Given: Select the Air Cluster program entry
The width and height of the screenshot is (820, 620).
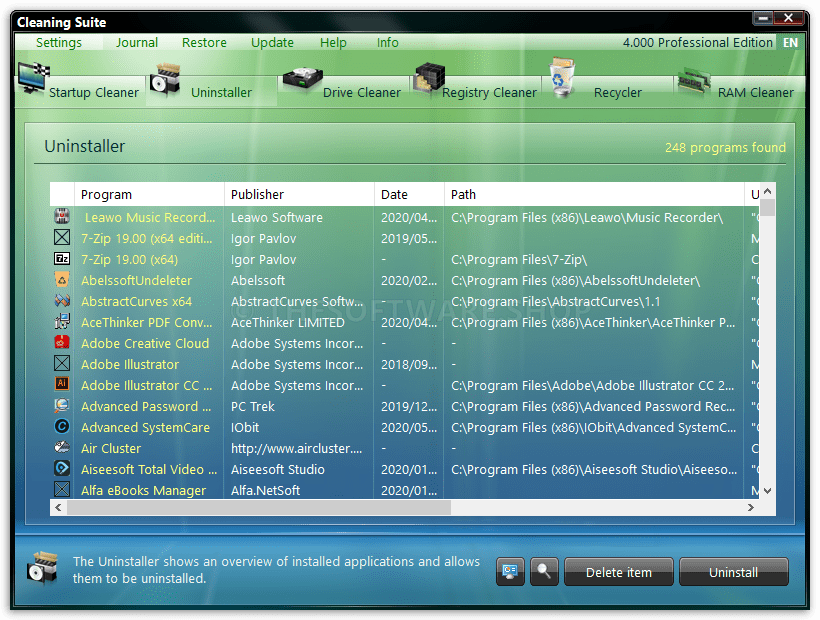Looking at the screenshot, I should point(111,448).
